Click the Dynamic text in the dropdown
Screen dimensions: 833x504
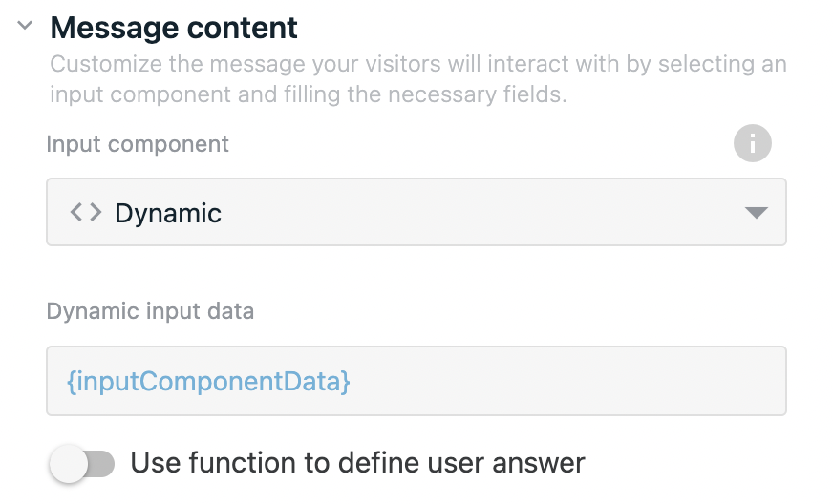168,214
